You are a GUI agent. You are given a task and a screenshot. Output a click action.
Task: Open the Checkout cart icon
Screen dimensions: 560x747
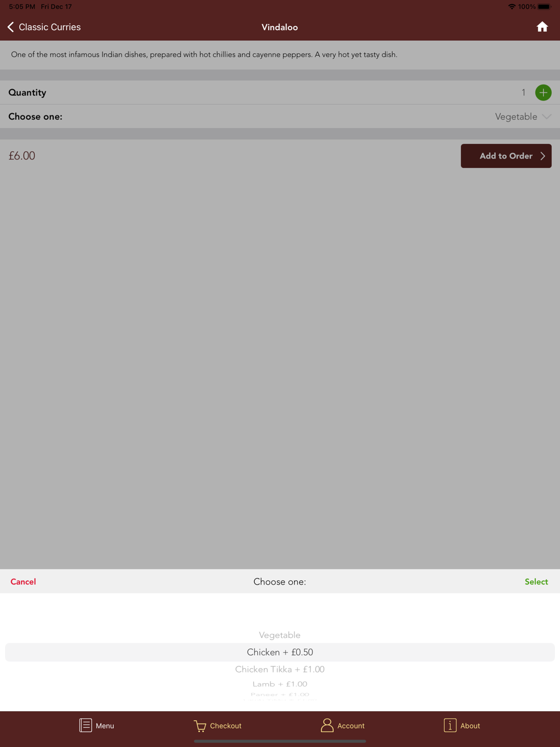[200, 726]
